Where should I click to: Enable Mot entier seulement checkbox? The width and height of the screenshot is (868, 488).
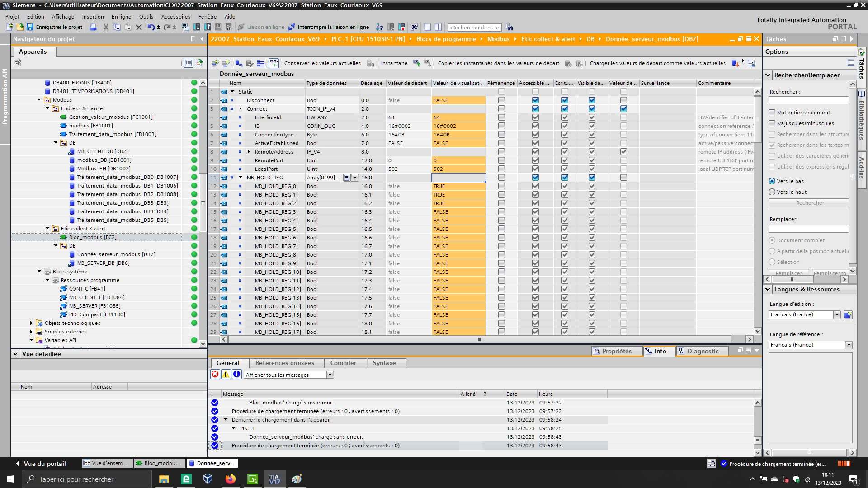(772, 113)
